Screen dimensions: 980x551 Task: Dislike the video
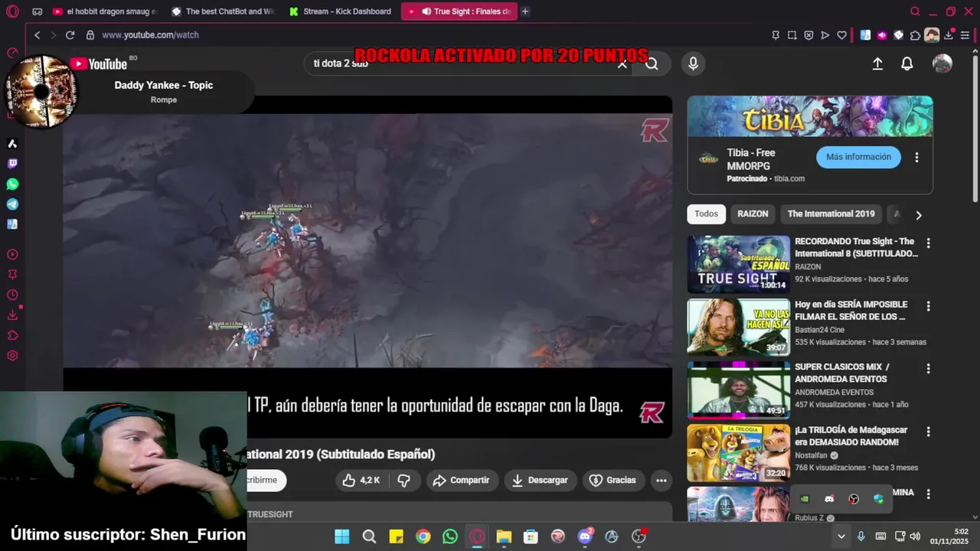403,481
